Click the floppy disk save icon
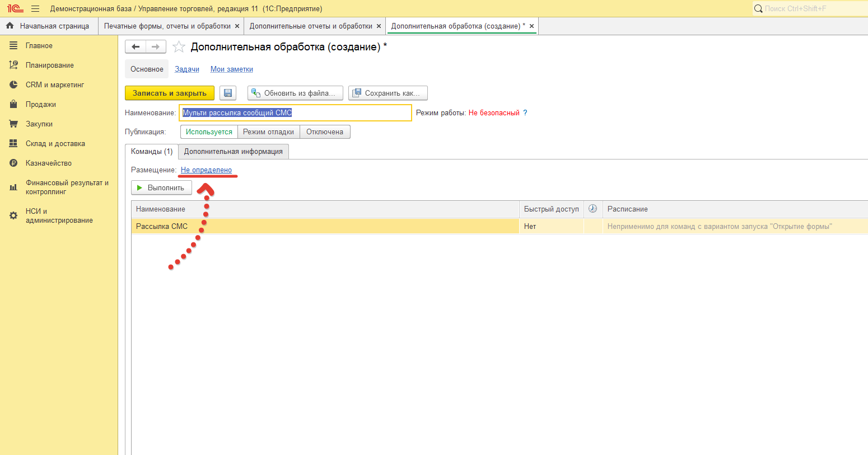 click(227, 93)
